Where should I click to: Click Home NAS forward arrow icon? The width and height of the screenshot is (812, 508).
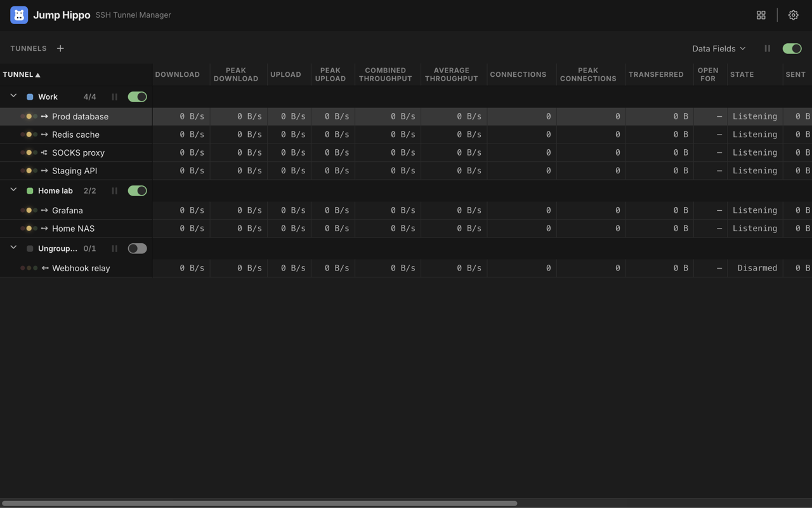point(44,229)
